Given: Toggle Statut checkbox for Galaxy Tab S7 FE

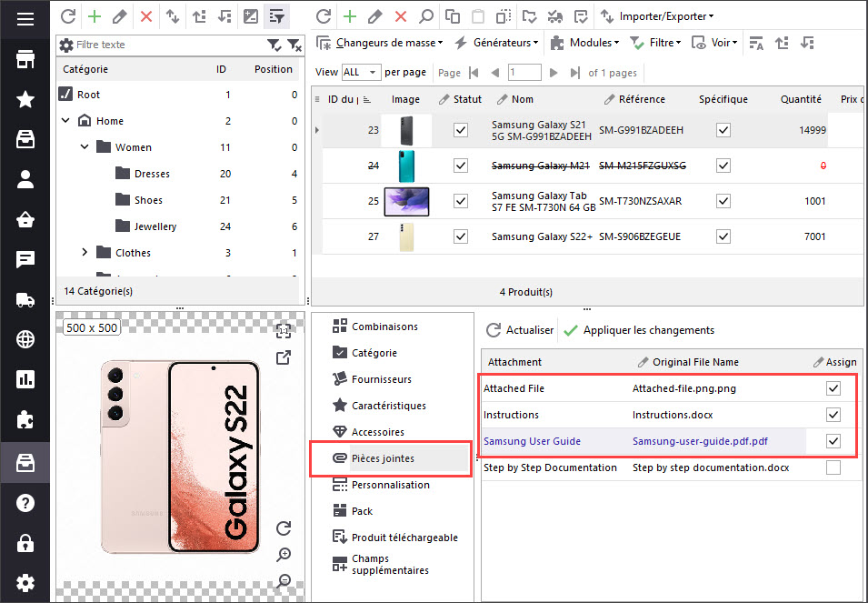Looking at the screenshot, I should tap(461, 201).
